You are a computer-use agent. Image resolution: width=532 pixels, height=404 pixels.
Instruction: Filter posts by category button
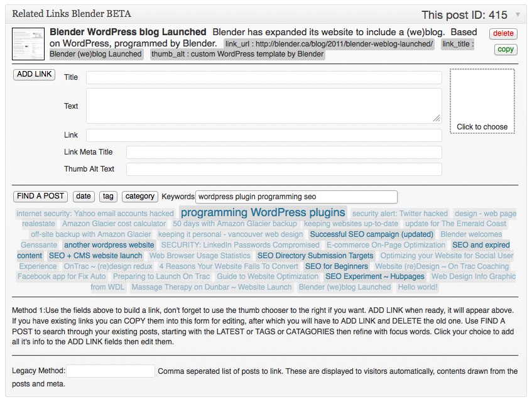coord(140,196)
